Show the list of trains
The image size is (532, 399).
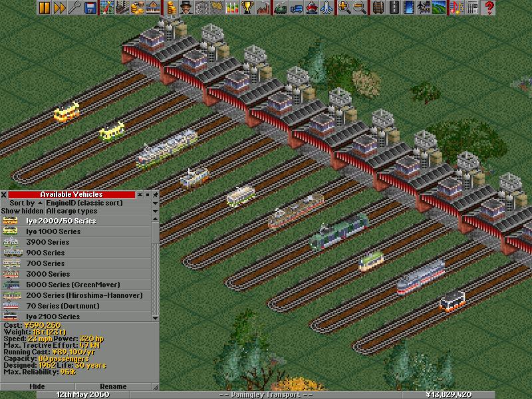coord(281,7)
